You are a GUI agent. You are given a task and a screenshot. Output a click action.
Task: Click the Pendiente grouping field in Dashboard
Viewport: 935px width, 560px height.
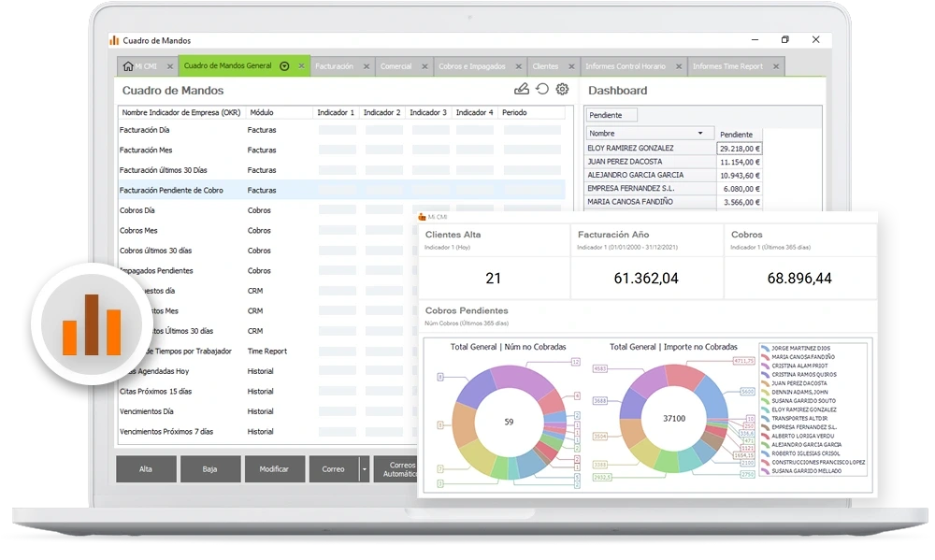coord(611,115)
